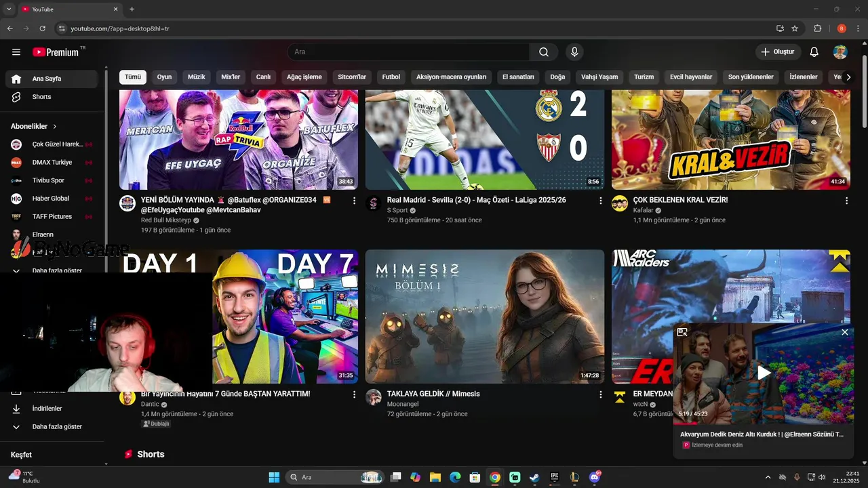The image size is (868, 488).
Task: Install YouTube app icon in address bar
Action: click(x=780, y=28)
